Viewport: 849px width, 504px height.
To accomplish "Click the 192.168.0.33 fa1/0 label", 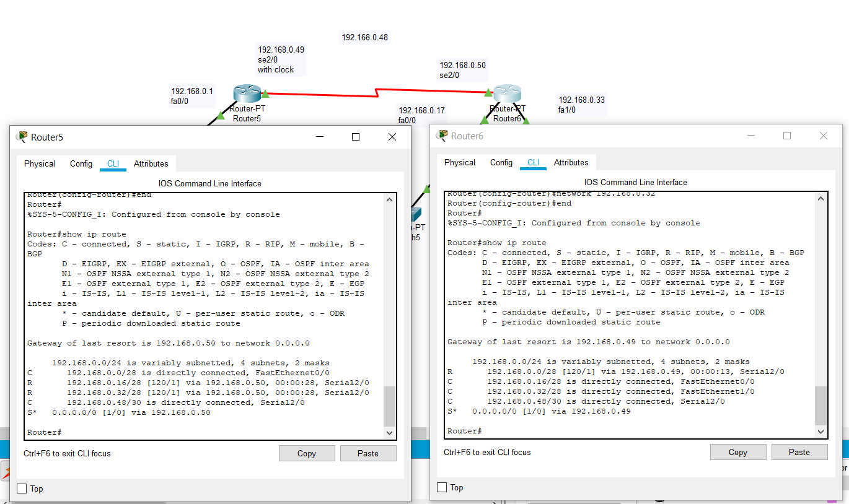I will pyautogui.click(x=582, y=105).
